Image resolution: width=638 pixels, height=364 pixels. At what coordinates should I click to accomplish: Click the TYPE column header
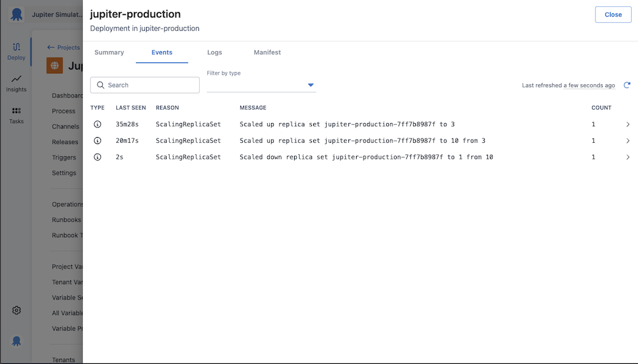pos(97,108)
